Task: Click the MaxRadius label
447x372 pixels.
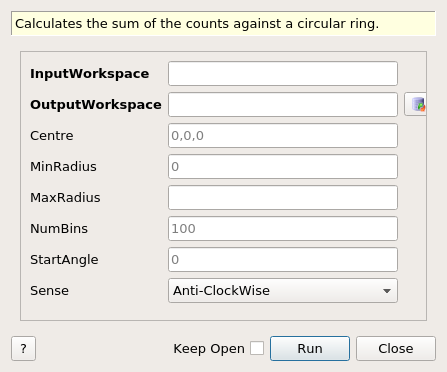Action: click(x=65, y=198)
